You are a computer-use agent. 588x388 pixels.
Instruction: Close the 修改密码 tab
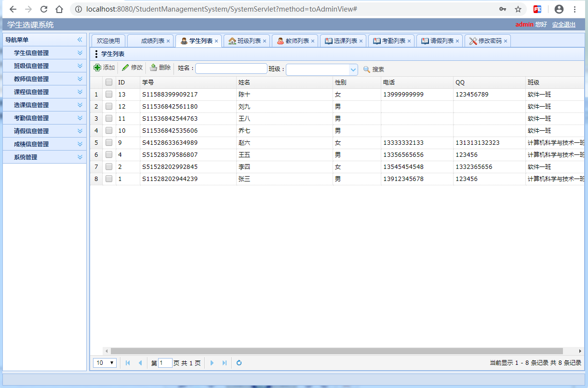point(506,42)
